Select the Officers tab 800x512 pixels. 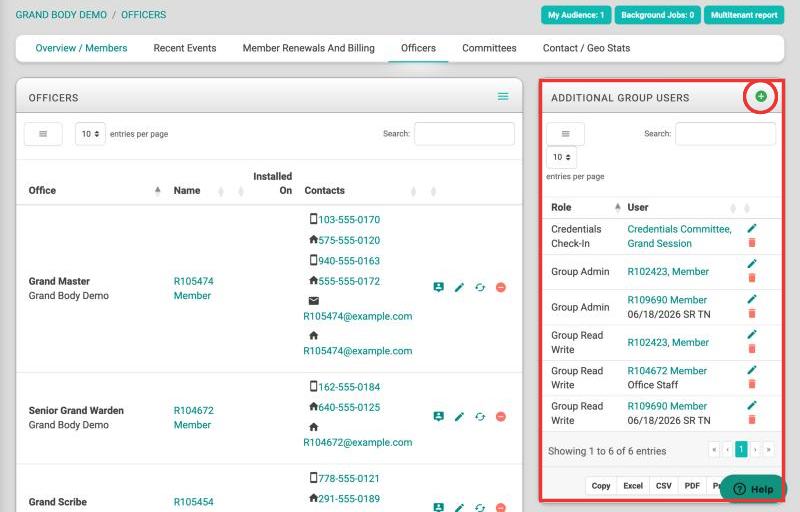(x=418, y=48)
